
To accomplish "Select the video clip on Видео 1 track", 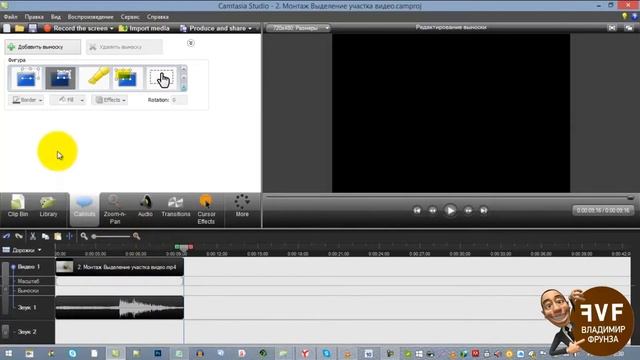I will [120, 267].
